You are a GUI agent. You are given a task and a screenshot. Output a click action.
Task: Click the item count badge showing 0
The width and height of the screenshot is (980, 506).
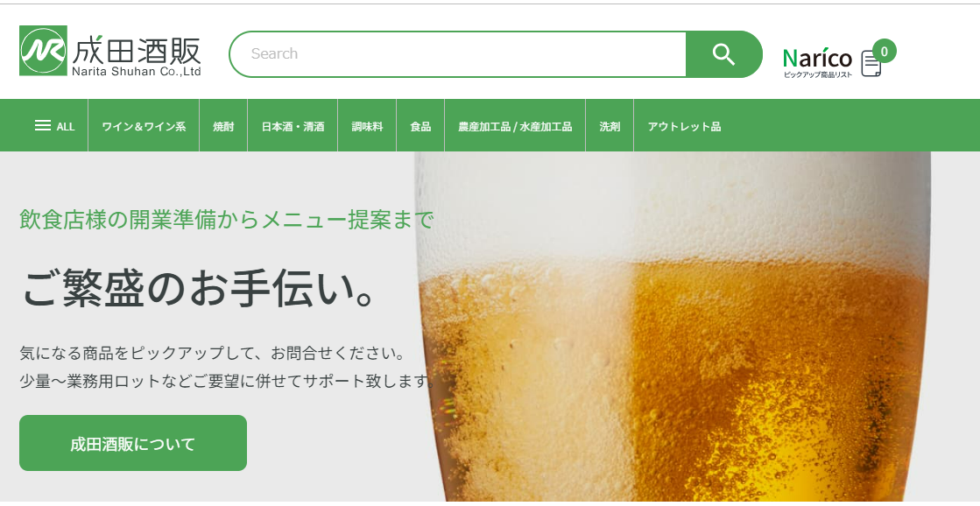(x=884, y=52)
